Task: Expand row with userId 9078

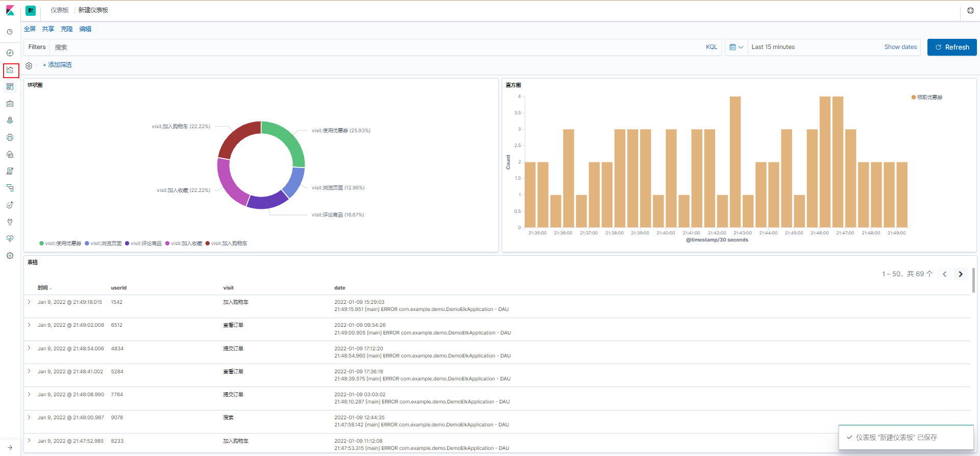Action: tap(29, 417)
